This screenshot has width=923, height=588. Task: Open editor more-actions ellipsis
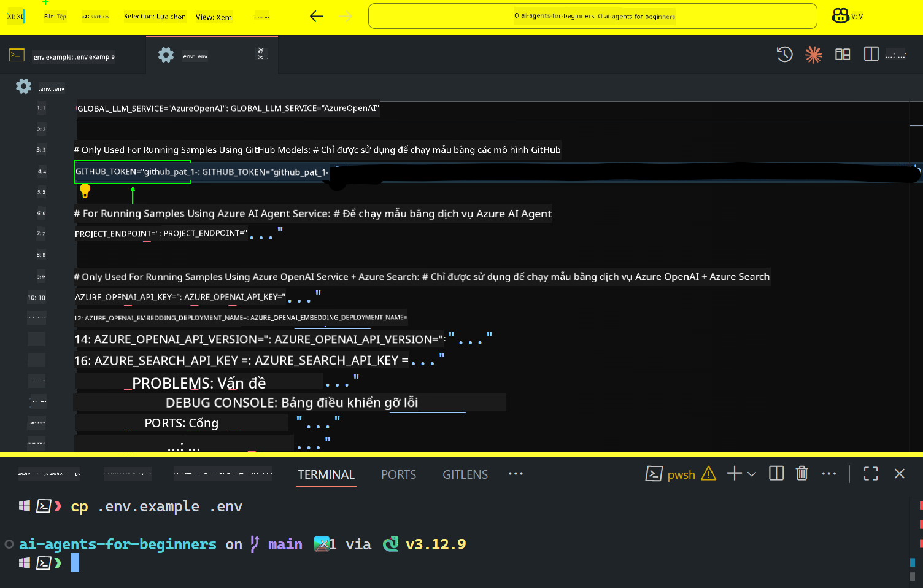coord(896,55)
